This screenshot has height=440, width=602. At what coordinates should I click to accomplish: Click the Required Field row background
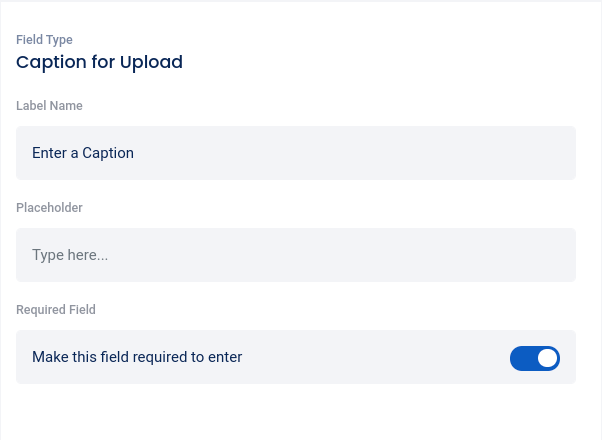tap(380, 357)
